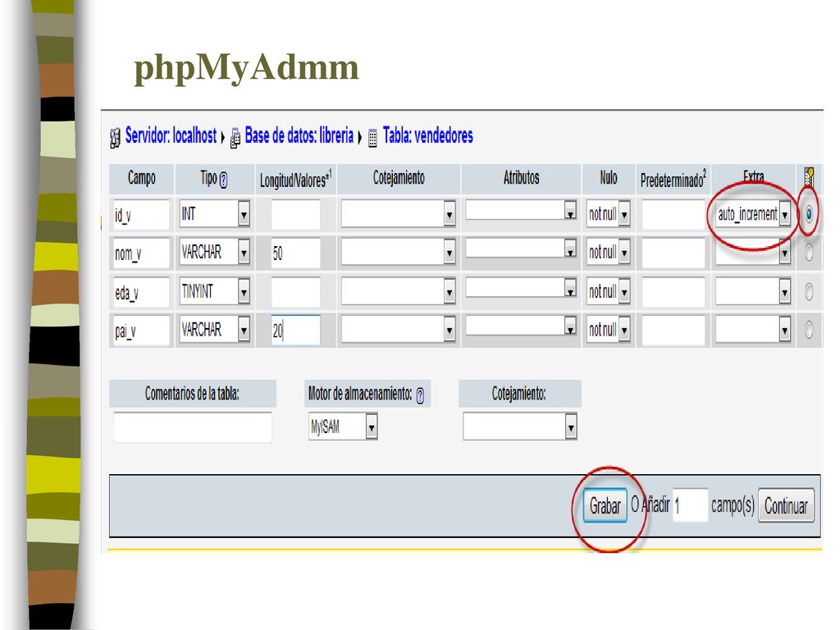Image resolution: width=840 pixels, height=630 pixels.
Task: Open the Tipo column help icon
Action: point(223,180)
